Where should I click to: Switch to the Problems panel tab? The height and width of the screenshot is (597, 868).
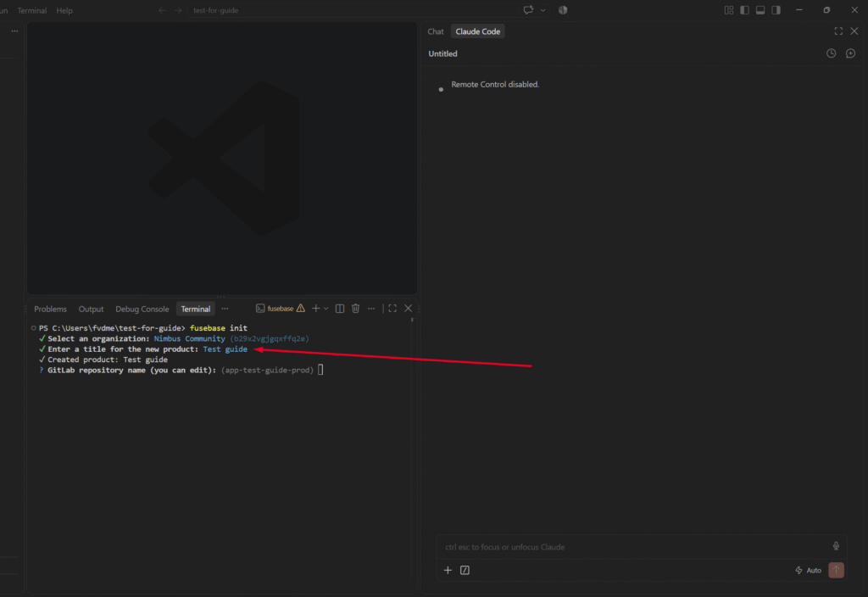[50, 309]
